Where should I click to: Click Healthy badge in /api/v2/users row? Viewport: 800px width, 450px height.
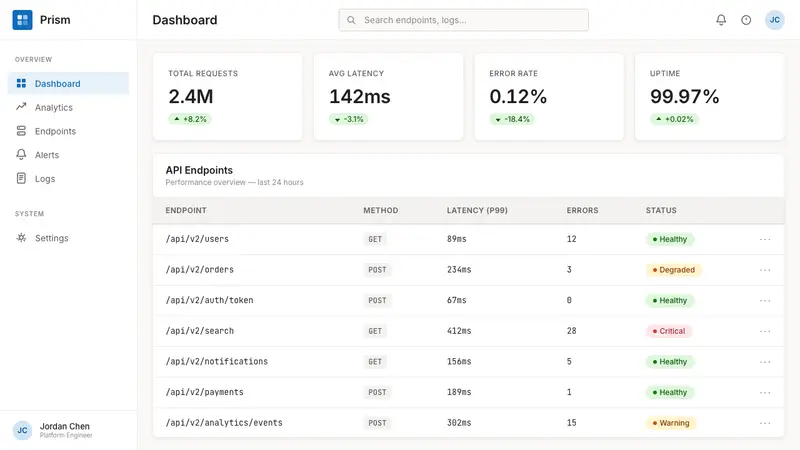point(670,239)
